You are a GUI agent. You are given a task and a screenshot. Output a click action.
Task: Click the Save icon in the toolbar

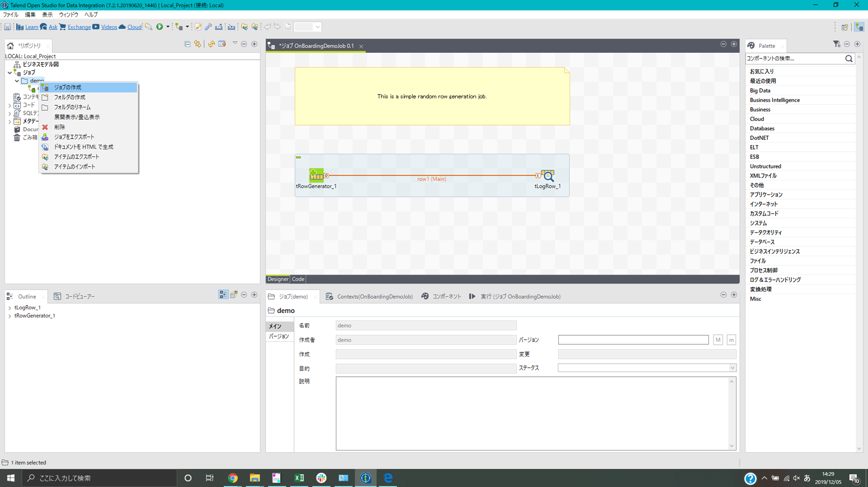(8, 27)
